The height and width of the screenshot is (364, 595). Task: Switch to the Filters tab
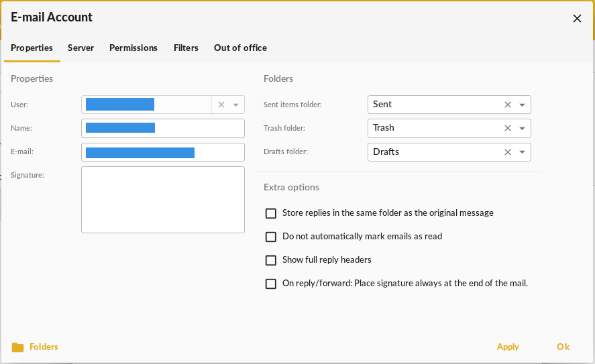186,48
